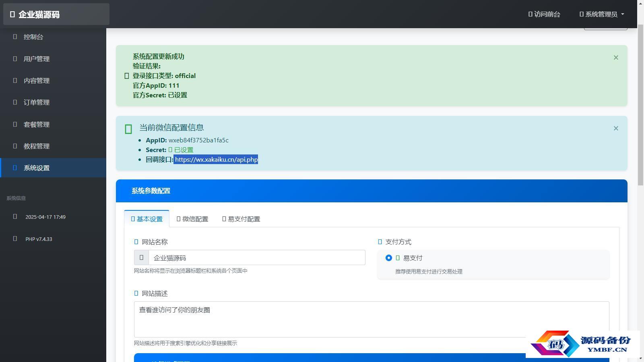Select 系统设置 in the sidebar
Screen dimensions: 644x362
point(53,168)
